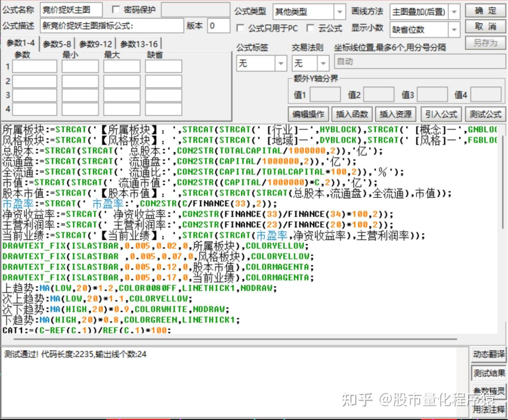Click the code line starting 净资收益率:=
The height and width of the screenshot is (420, 508).
198,214
